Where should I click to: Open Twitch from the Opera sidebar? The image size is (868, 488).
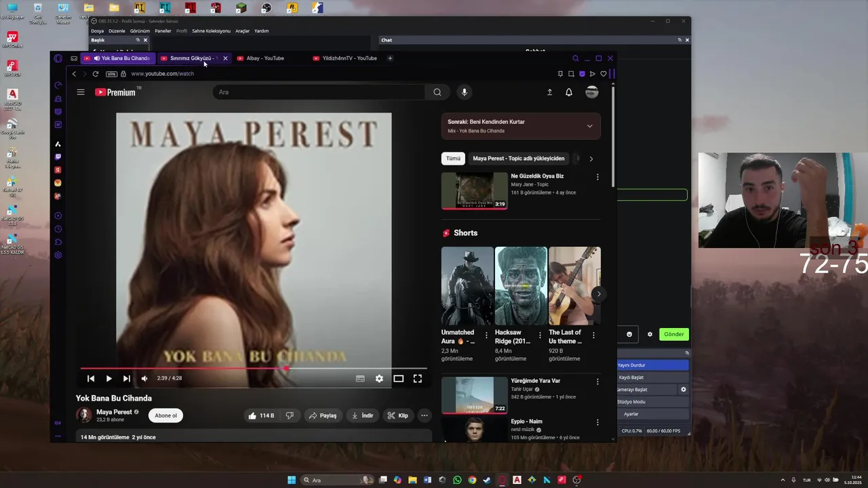point(58,157)
